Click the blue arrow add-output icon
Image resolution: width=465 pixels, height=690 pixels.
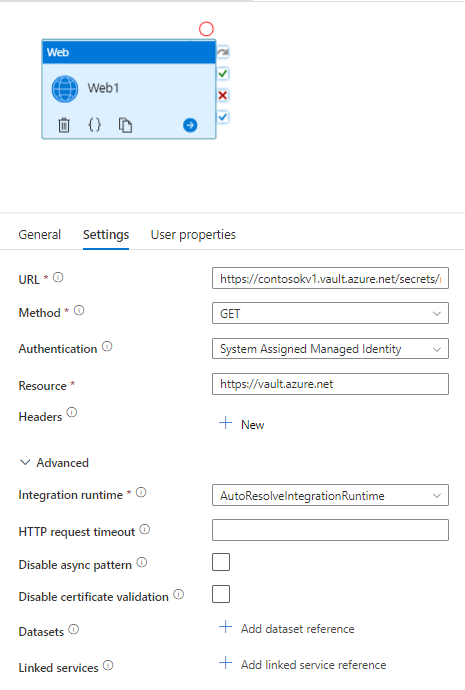190,125
